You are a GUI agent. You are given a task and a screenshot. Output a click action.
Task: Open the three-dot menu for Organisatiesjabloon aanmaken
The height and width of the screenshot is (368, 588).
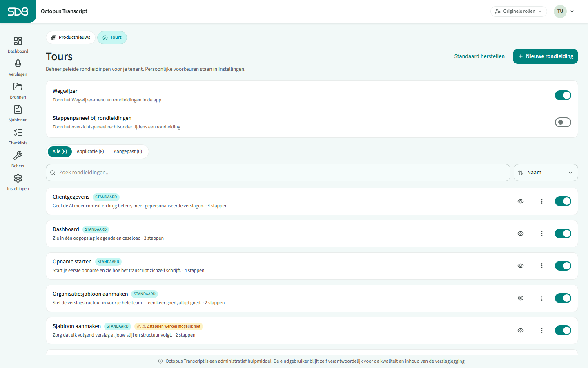click(542, 298)
